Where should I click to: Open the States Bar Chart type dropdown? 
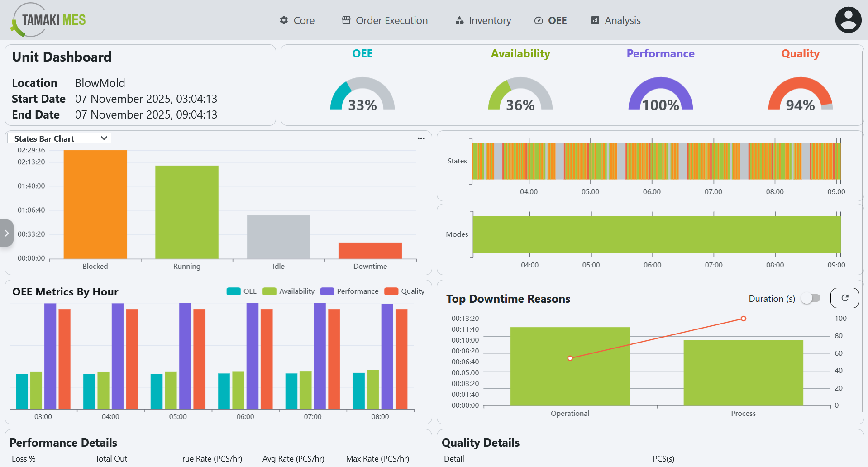[59, 138]
